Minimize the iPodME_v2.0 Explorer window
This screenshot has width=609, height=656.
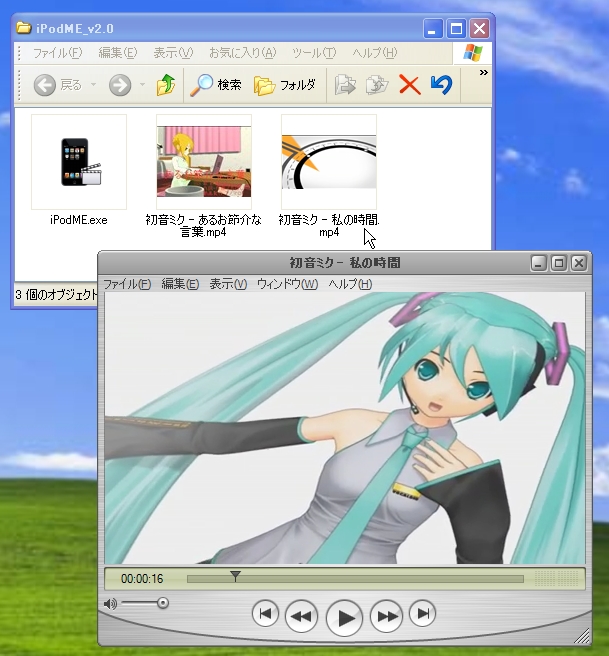coord(432,29)
